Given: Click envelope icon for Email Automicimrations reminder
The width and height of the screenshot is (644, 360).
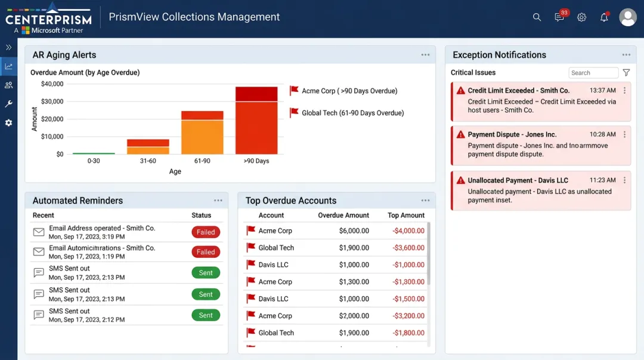Looking at the screenshot, I should point(39,251).
